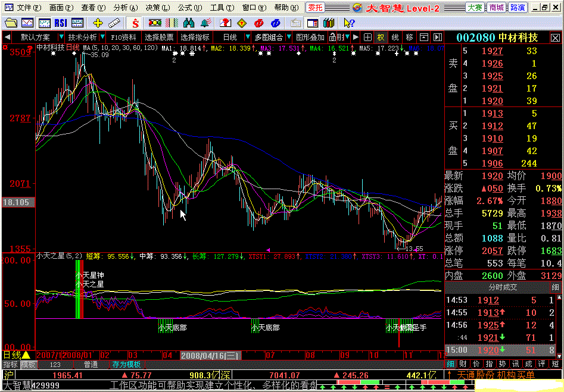
Task: Switch to the 讯 news tab in side panel
Action: 515,364
